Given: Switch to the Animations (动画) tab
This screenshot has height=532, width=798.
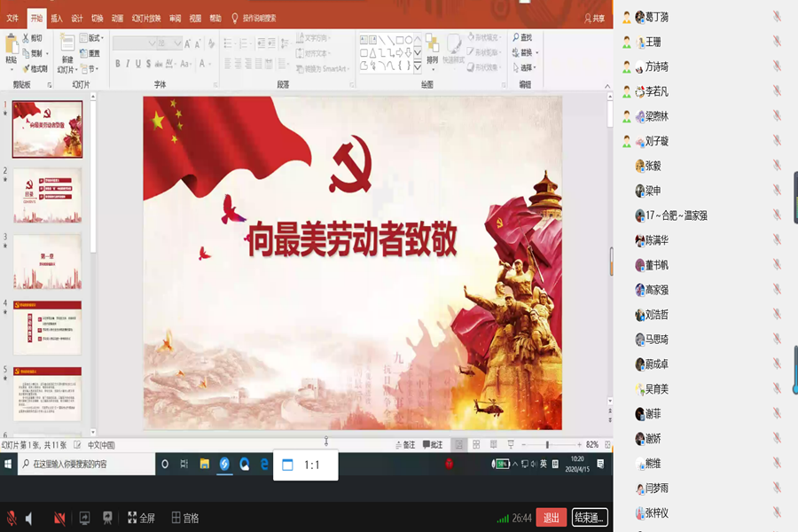Looking at the screenshot, I should tap(118, 19).
